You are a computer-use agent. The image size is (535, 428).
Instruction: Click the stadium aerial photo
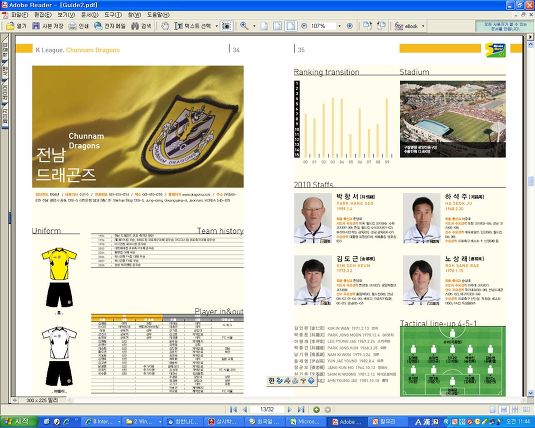(453, 119)
